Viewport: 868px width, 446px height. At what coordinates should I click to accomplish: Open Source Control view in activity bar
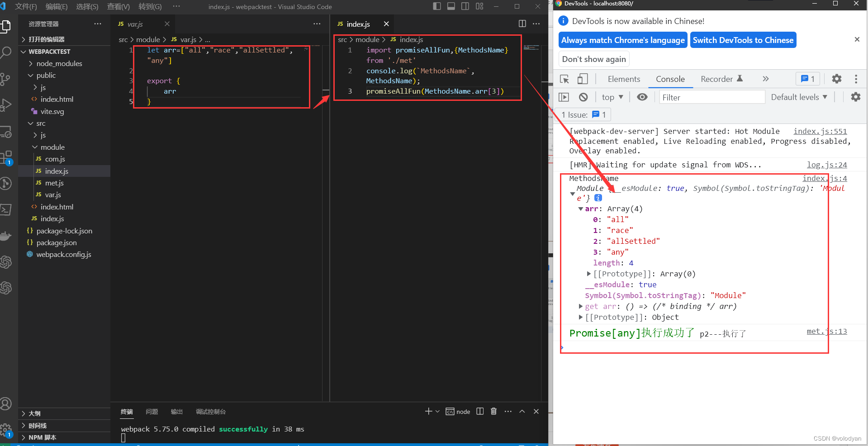5,79
